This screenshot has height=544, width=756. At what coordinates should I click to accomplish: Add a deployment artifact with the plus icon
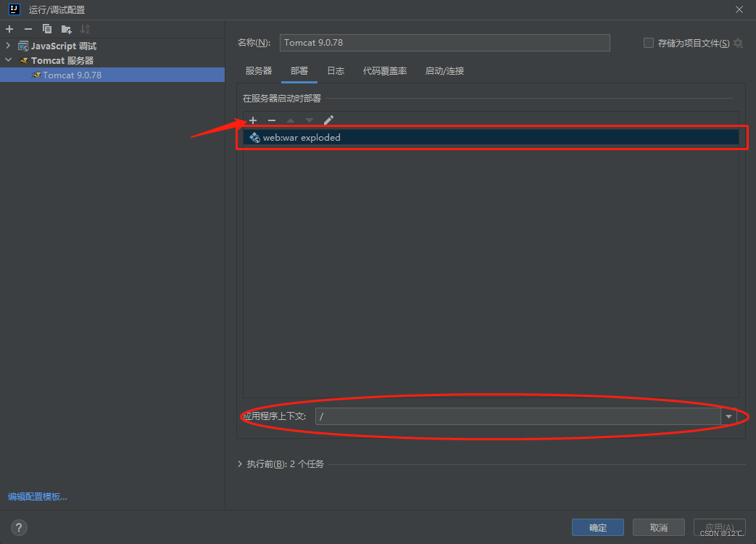click(253, 120)
